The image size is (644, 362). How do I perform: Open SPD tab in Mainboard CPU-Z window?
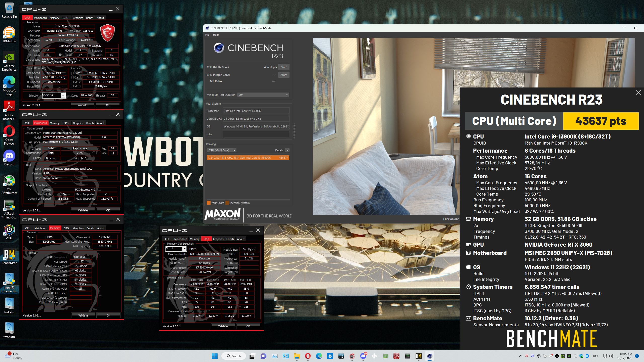click(x=66, y=123)
